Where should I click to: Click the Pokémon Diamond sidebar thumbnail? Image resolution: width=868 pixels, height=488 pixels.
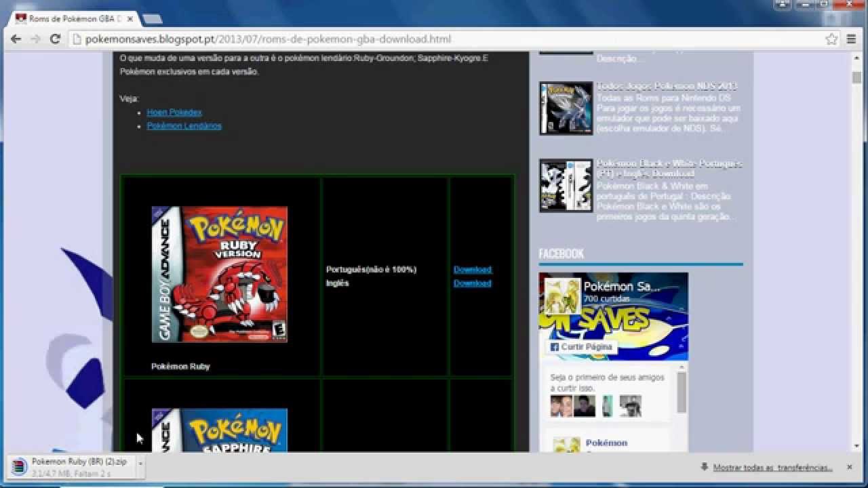pos(566,108)
